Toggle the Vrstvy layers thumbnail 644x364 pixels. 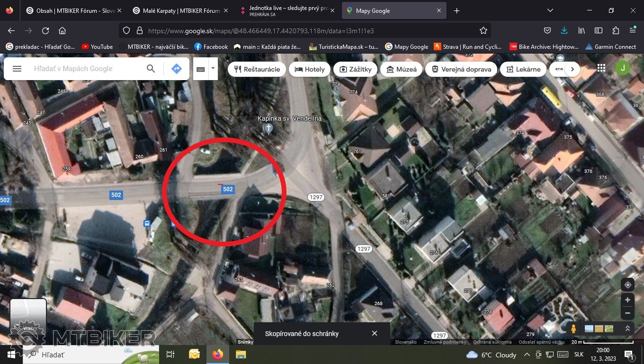[x=28, y=315]
